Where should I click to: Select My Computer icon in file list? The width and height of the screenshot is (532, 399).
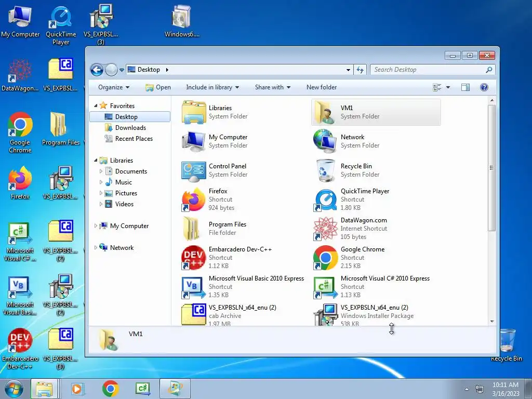tap(193, 141)
